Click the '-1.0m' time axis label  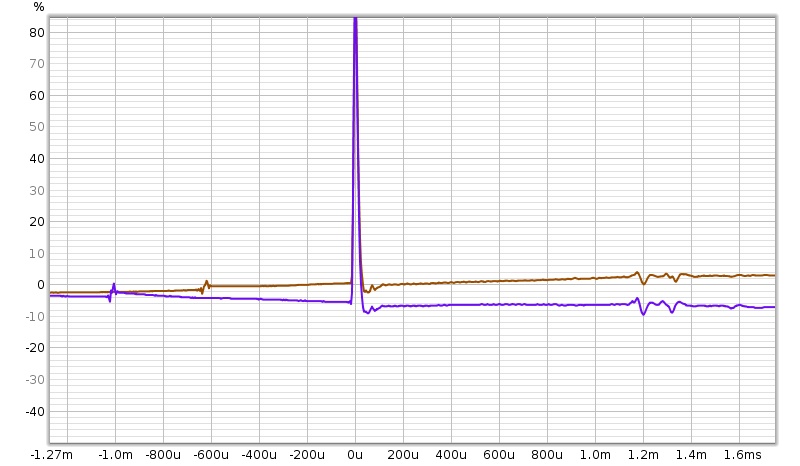tap(115, 455)
